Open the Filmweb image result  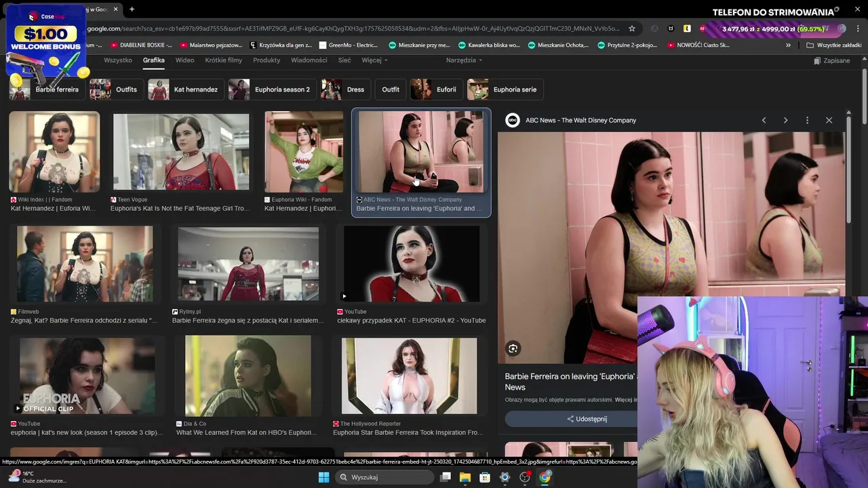click(x=85, y=264)
